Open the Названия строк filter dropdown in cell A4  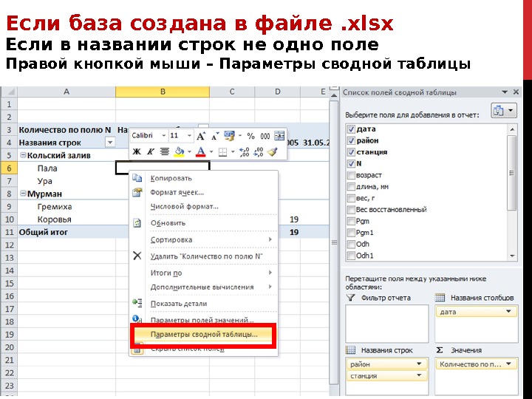[110, 143]
